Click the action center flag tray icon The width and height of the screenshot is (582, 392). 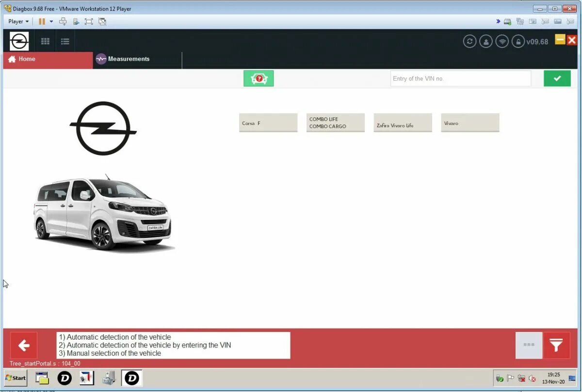510,378
